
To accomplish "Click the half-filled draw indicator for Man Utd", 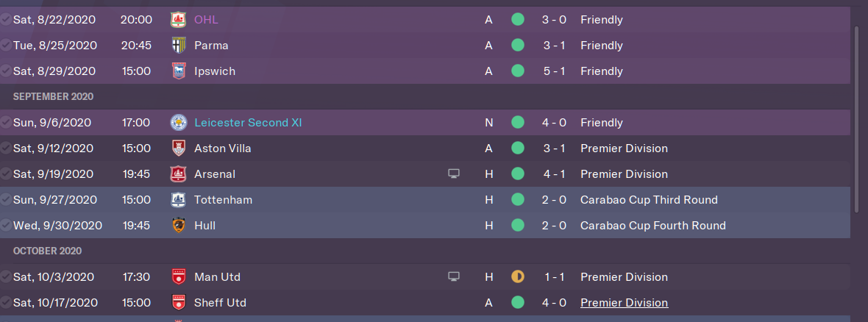I will (x=518, y=277).
